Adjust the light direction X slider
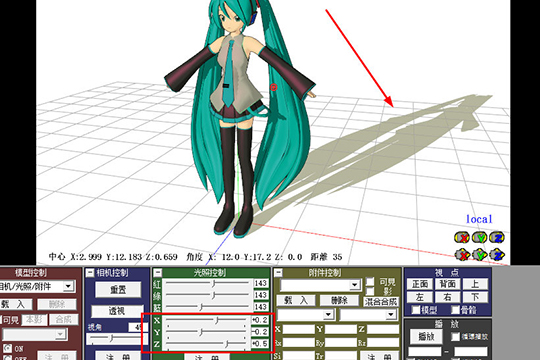This screenshot has height=360, width=540. 207,320
